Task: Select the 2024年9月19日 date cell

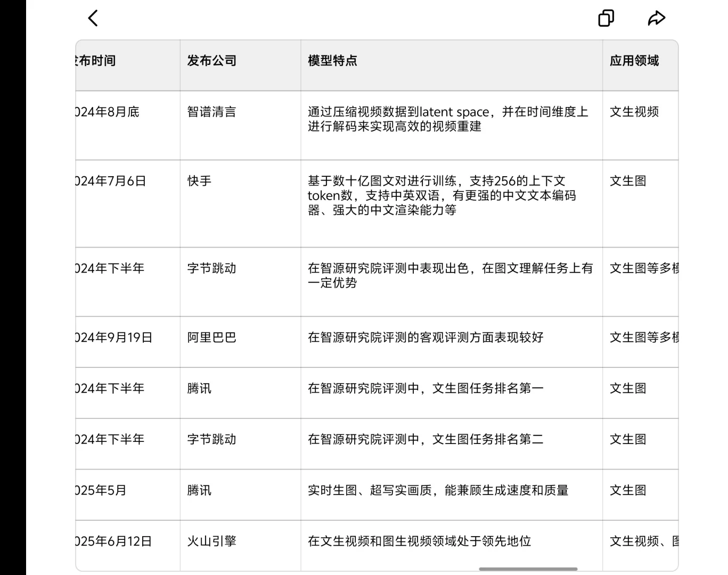Action: click(128, 342)
